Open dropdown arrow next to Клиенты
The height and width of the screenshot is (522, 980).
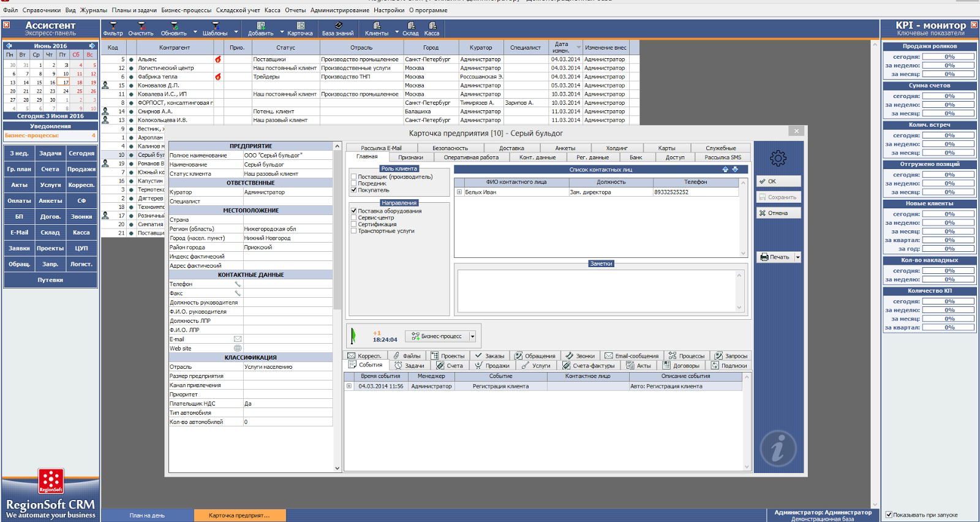click(396, 32)
